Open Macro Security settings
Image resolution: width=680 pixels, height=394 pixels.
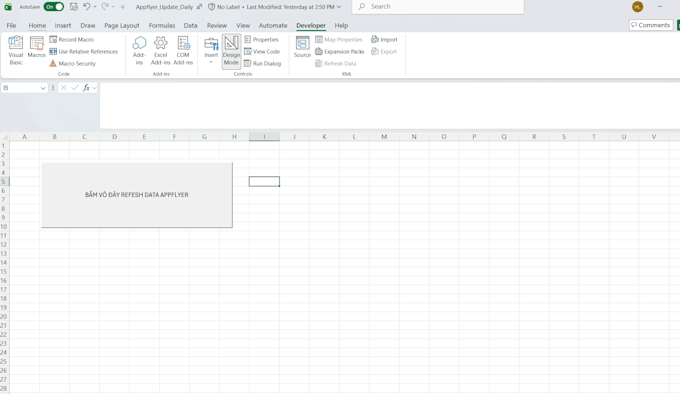click(x=72, y=63)
